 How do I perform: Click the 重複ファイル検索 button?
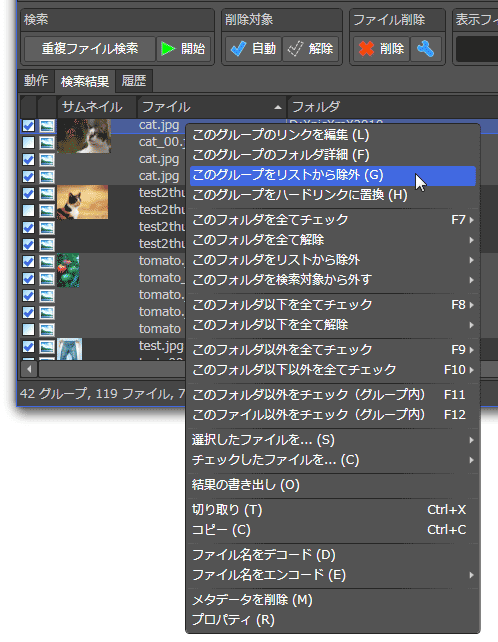(x=90, y=49)
